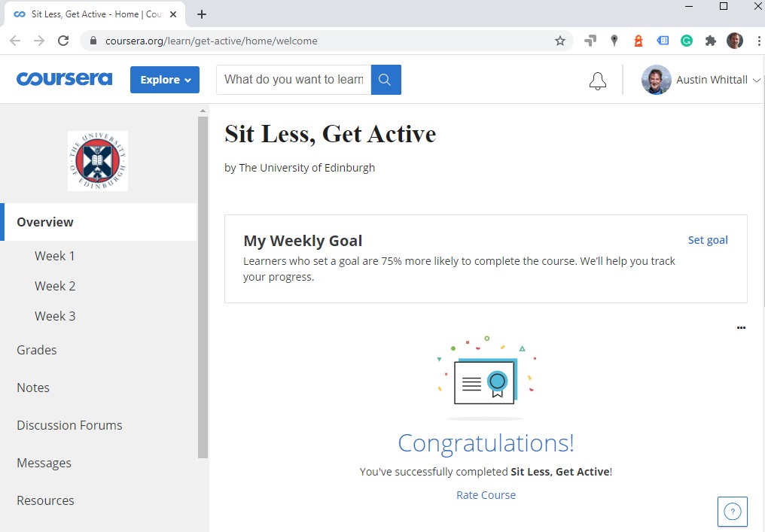Select Week 2 in the sidebar
The image size is (765, 532).
55,286
